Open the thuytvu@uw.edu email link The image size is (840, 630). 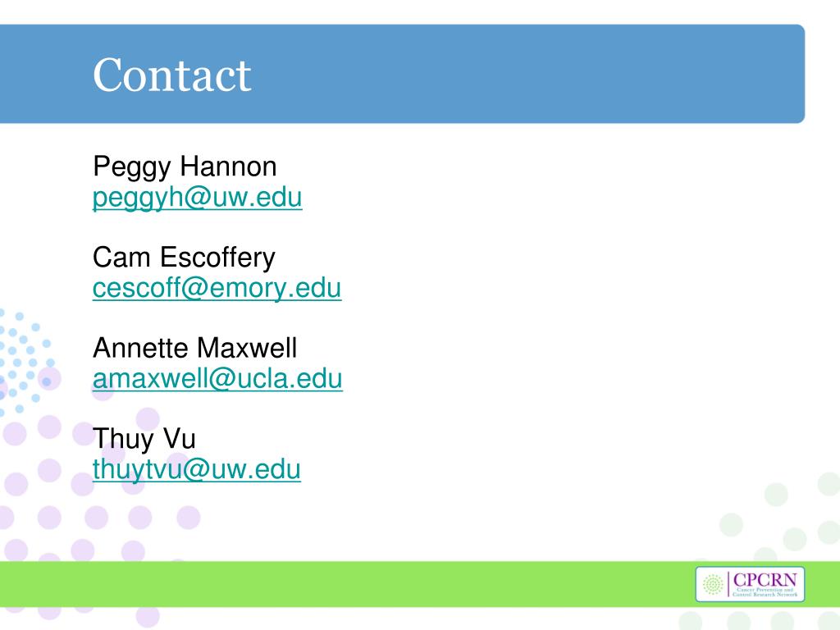pos(197,470)
